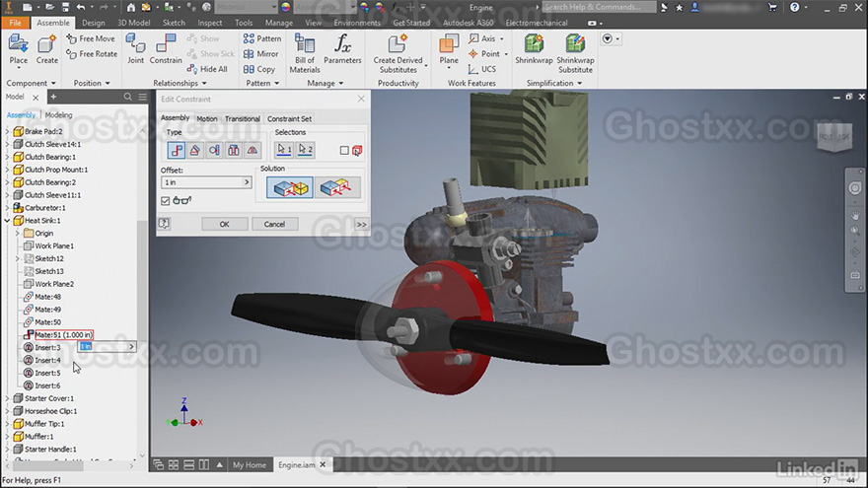This screenshot has height=488, width=868.
Task: Select the Angle constraint type icon
Action: click(195, 150)
